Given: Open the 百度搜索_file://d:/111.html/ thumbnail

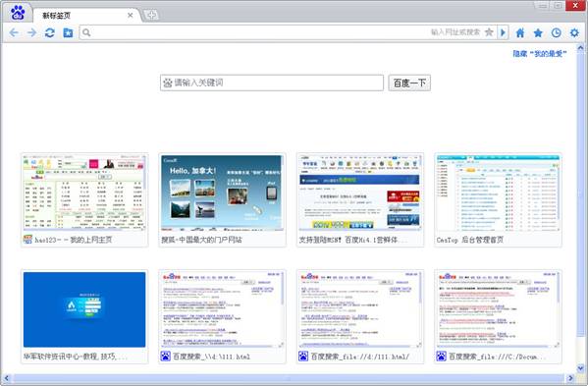Looking at the screenshot, I should click(x=360, y=309).
